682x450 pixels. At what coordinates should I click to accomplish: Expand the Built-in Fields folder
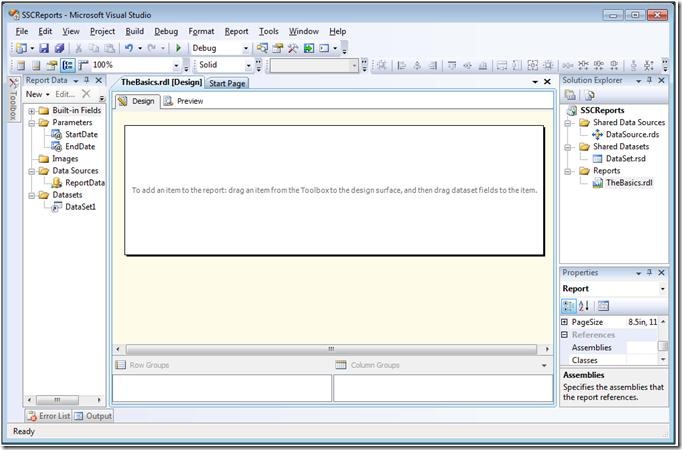pos(31,111)
